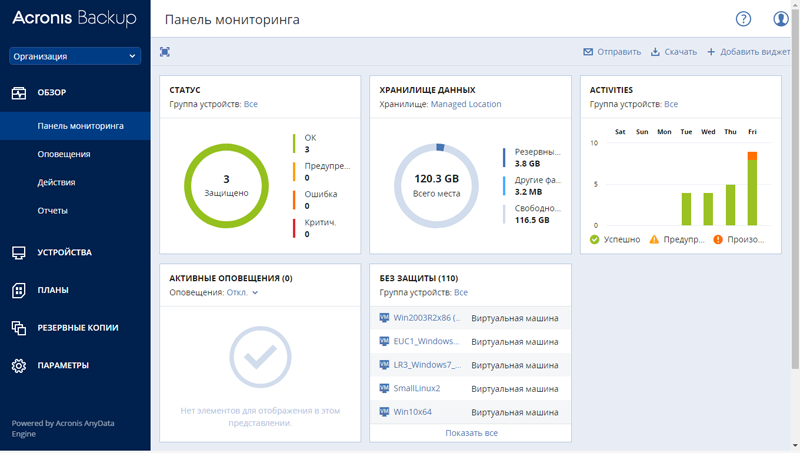Click the Скачать button

tap(674, 52)
